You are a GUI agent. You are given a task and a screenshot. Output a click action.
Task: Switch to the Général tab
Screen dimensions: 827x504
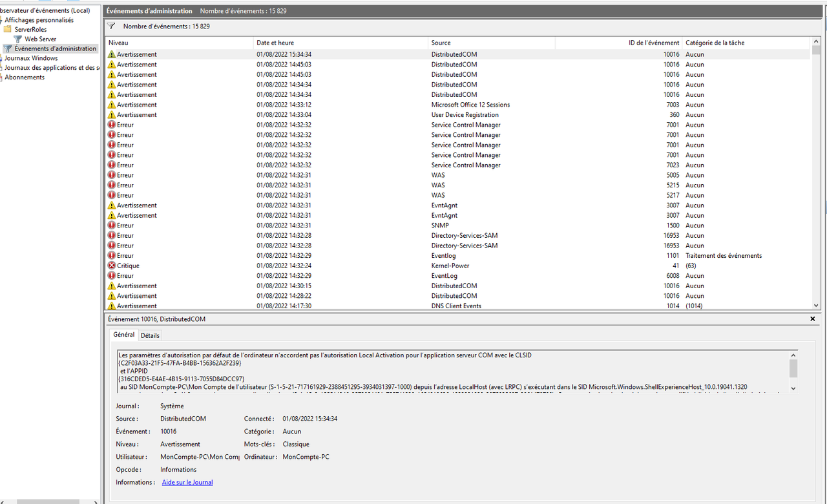pos(124,335)
